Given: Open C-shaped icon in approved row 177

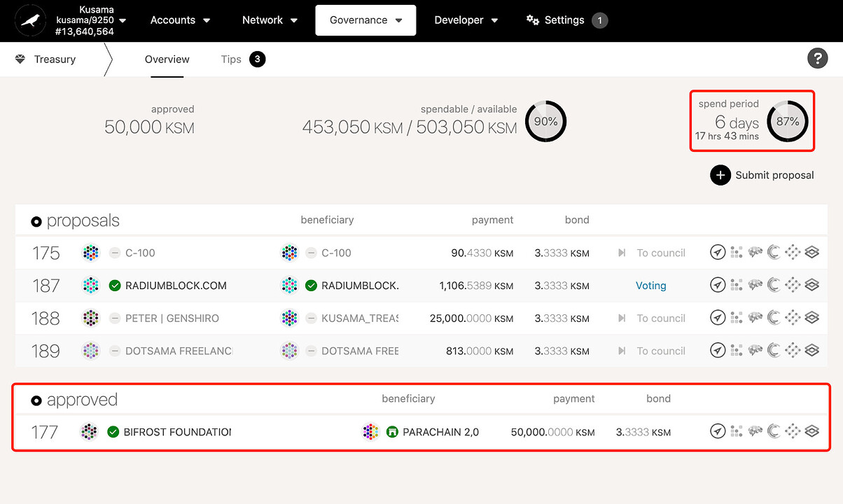Looking at the screenshot, I should point(774,431).
